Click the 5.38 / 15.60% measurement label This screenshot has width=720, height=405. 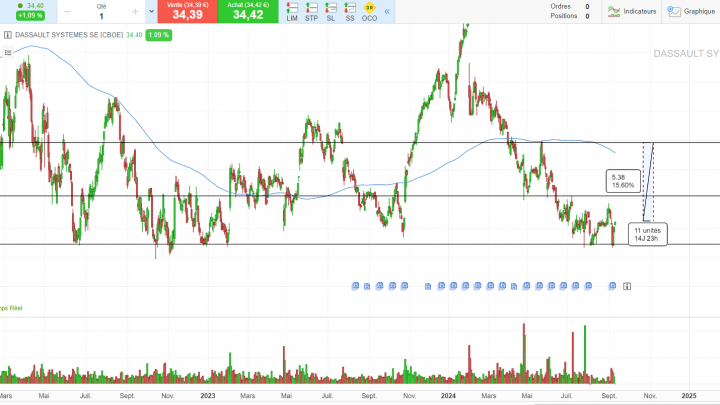623,181
